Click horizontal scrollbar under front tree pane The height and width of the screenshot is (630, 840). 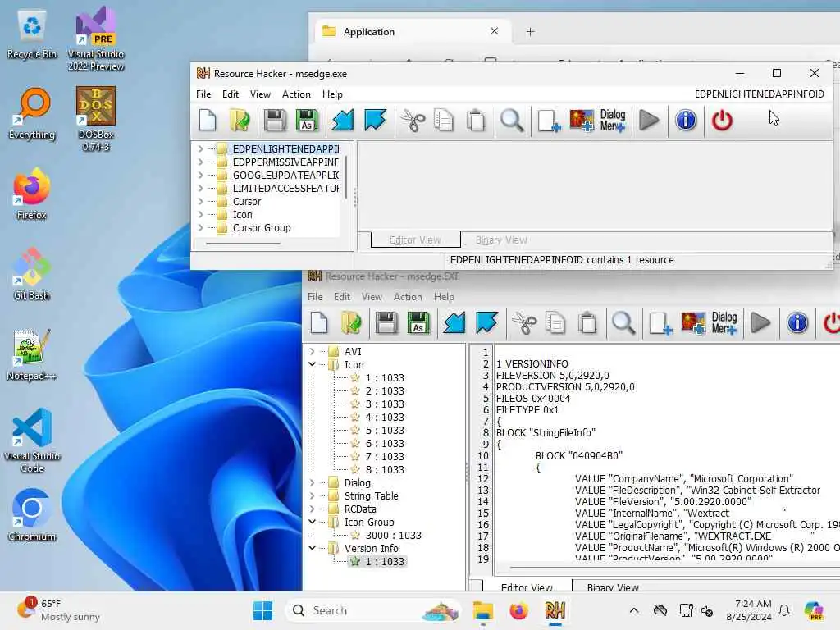(243, 244)
